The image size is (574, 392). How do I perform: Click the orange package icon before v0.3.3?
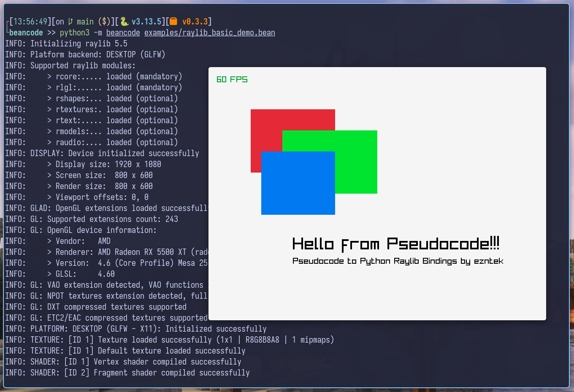click(173, 22)
